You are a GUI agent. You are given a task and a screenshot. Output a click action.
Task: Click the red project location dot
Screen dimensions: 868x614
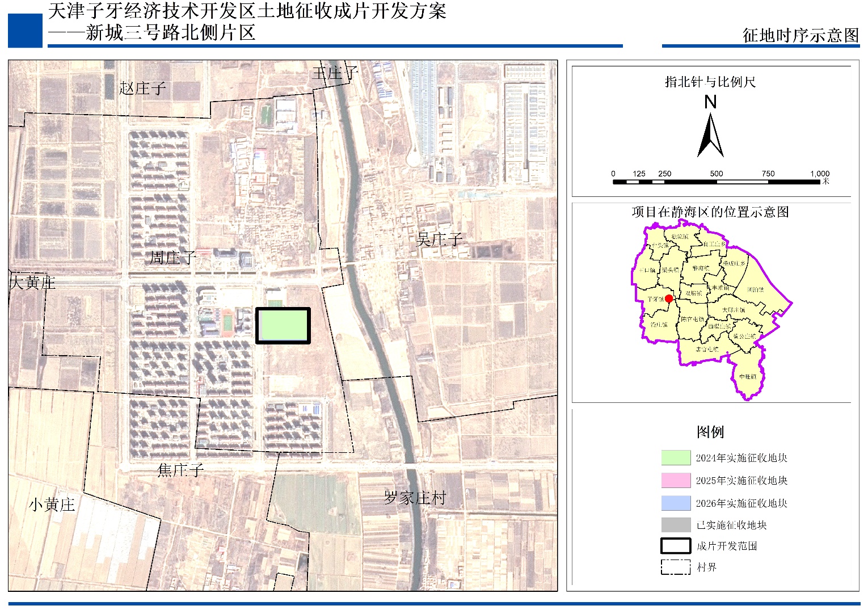click(x=669, y=298)
